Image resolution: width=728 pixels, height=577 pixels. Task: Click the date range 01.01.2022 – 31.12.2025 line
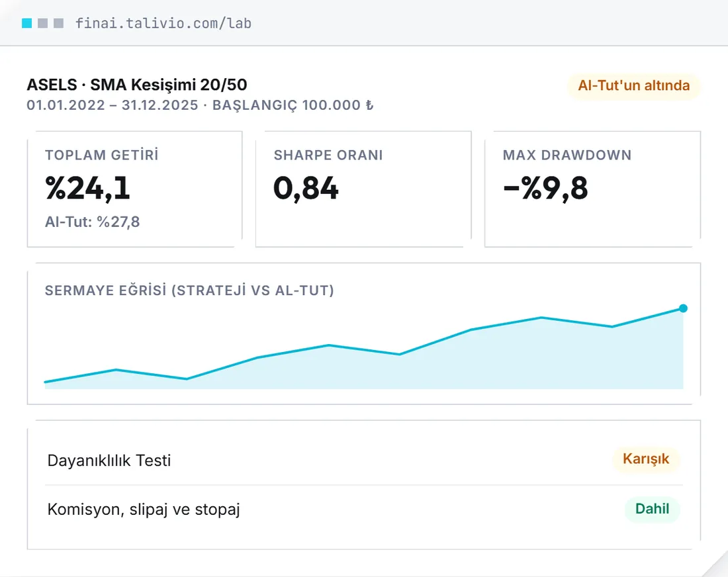[x=200, y=105]
